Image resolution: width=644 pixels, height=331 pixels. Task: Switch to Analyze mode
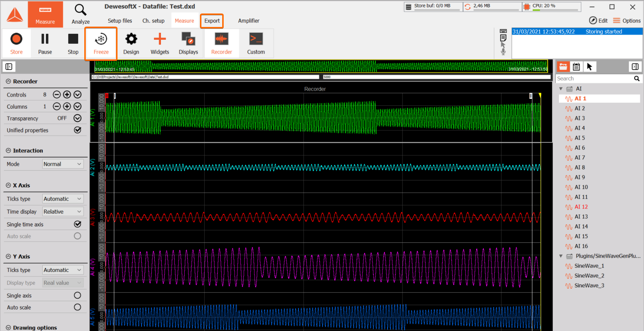[x=81, y=14]
